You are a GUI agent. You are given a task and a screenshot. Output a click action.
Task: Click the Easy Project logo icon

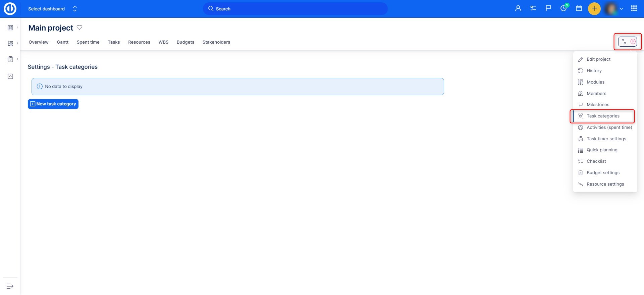[10, 9]
